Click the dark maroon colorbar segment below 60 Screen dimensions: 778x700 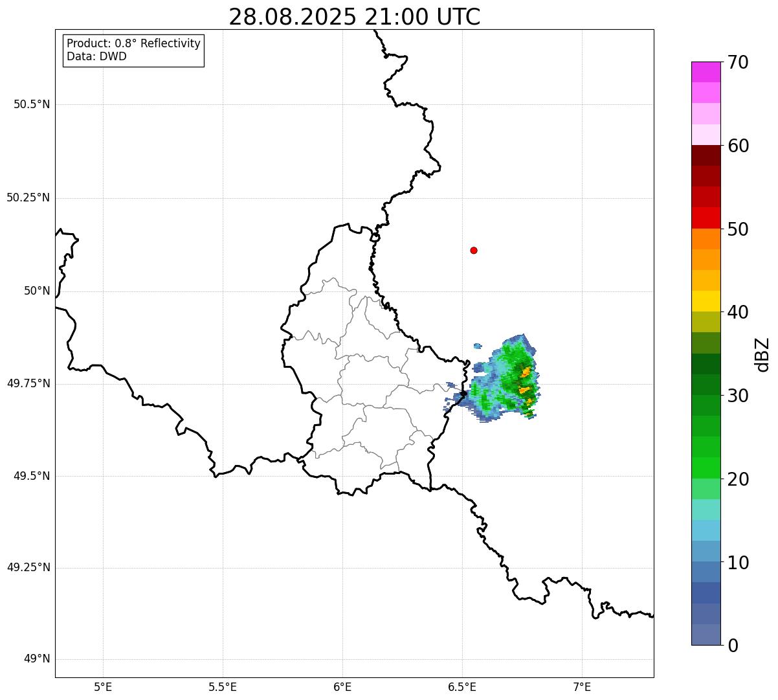tap(706, 155)
